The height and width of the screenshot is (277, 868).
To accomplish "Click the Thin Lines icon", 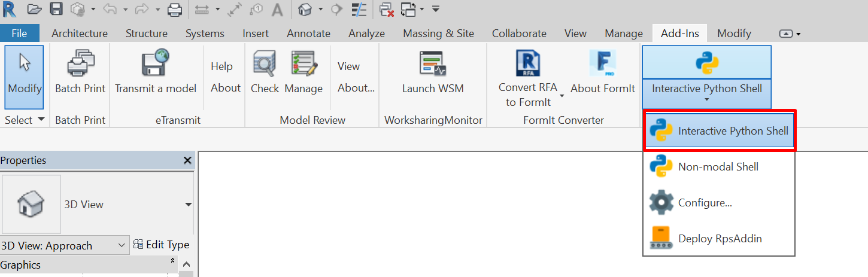I will coord(359,10).
